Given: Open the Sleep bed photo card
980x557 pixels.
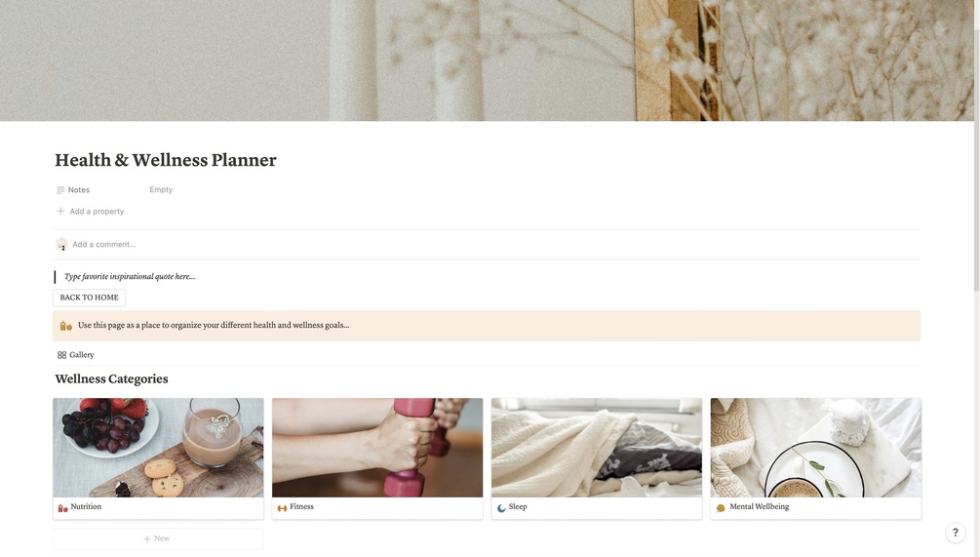Looking at the screenshot, I should click(x=597, y=448).
